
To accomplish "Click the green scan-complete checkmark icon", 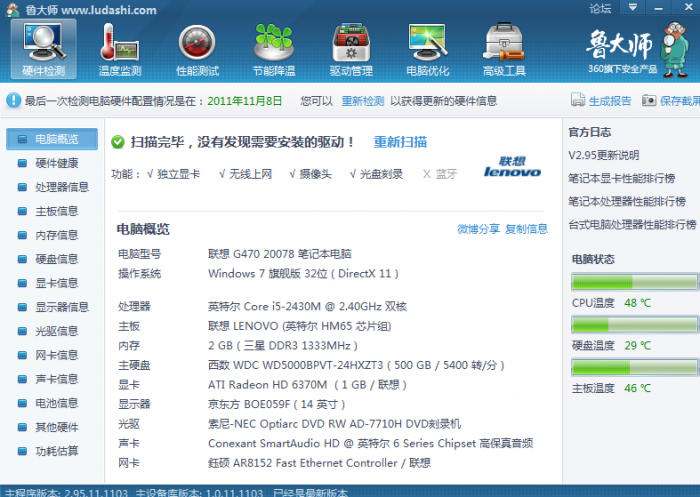I will 118,142.
